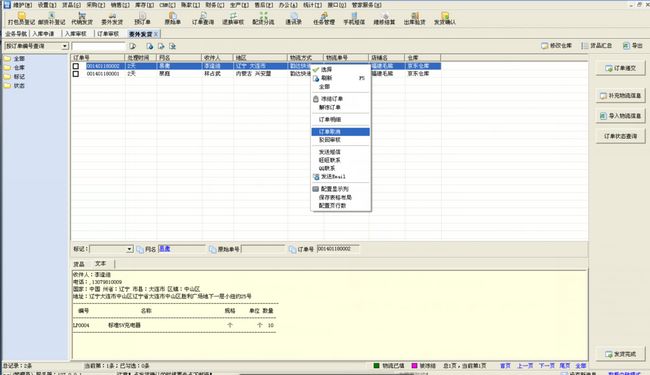Open the 任务管理 toolbar icon

pyautogui.click(x=324, y=18)
